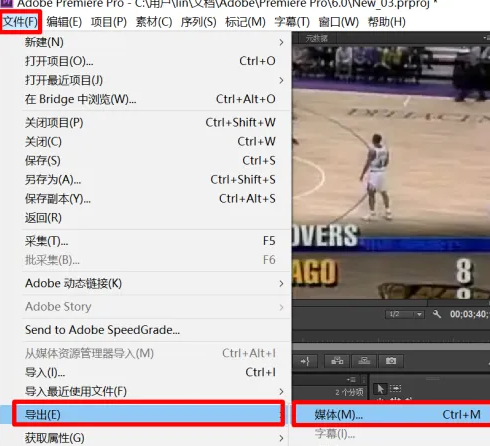Click the 00;03;40 timecode display
Image resolution: width=490 pixels, height=446 pixels.
coord(469,314)
